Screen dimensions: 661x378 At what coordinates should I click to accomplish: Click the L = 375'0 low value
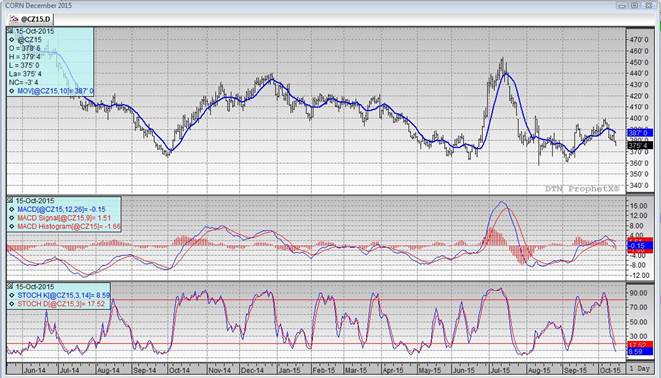click(24, 65)
